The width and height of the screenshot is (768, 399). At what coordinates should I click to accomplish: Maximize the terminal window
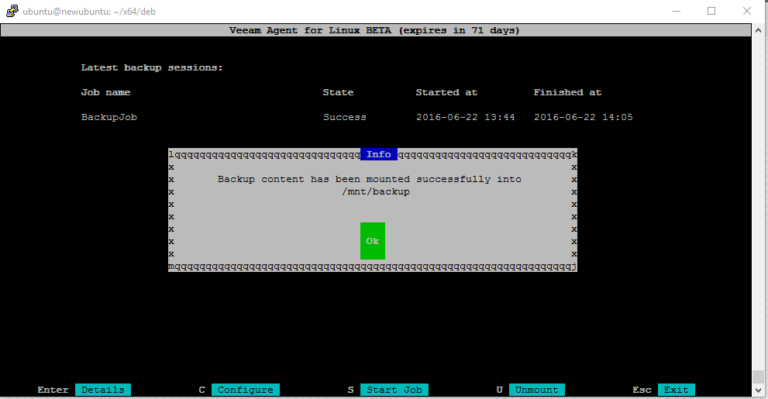pos(711,11)
